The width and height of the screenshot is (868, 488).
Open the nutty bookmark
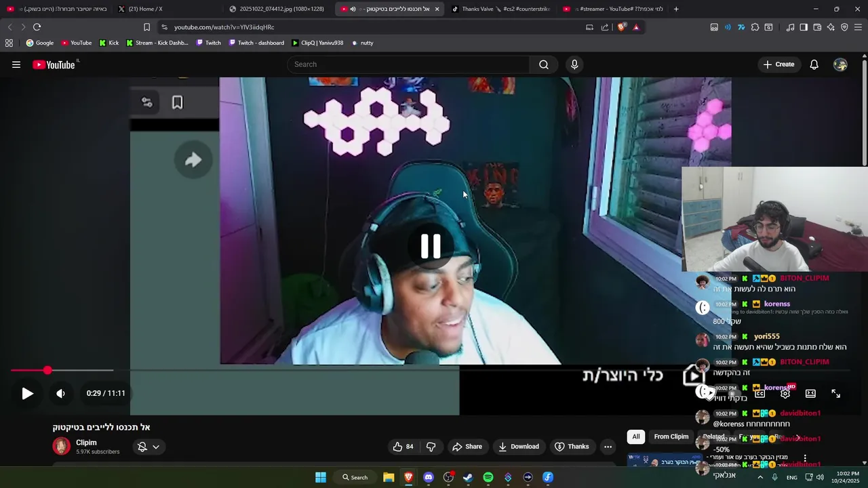(x=363, y=43)
